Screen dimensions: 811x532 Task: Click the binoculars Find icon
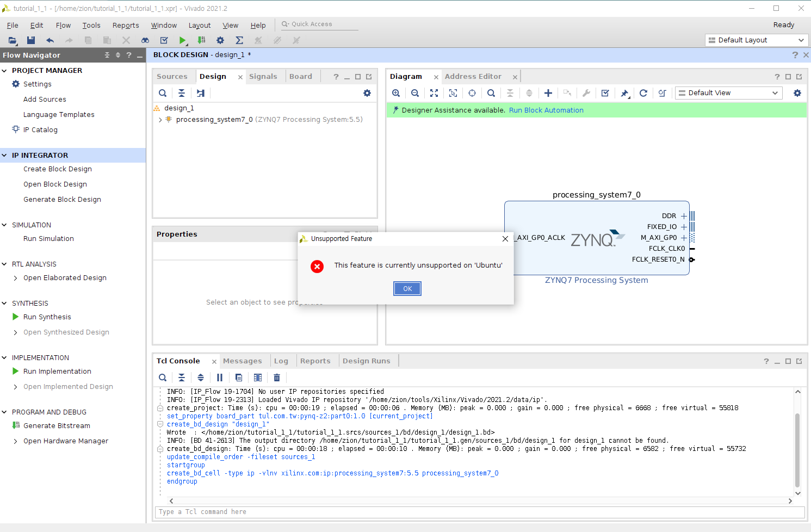(x=145, y=40)
